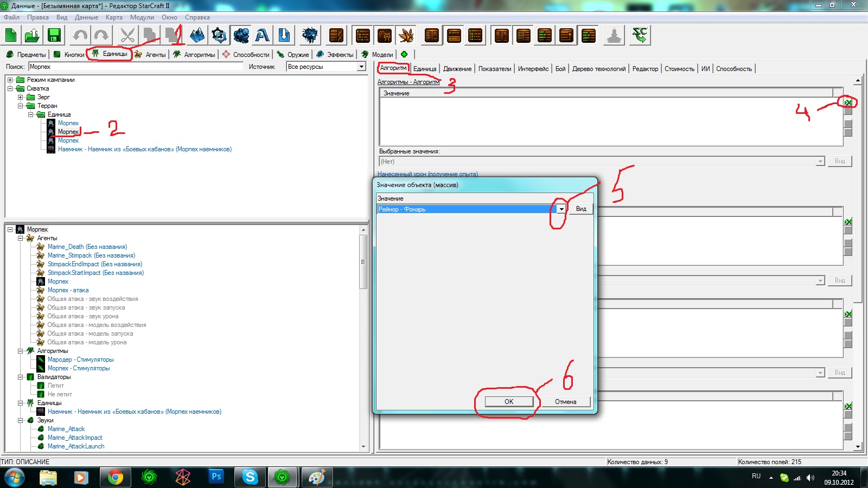This screenshot has width=868, height=488.
Task: Collapse the Звуки node
Action: pyautogui.click(x=20, y=420)
